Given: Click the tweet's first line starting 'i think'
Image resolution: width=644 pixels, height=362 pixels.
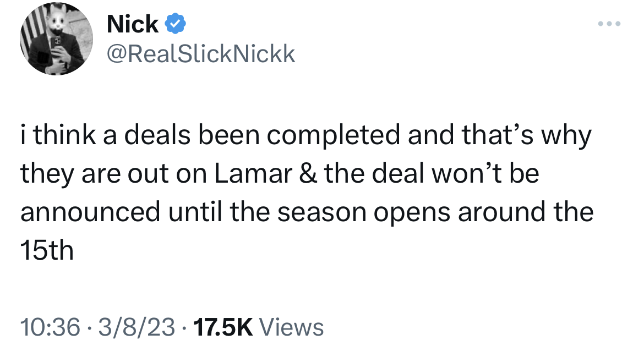Looking at the screenshot, I should [305, 135].
